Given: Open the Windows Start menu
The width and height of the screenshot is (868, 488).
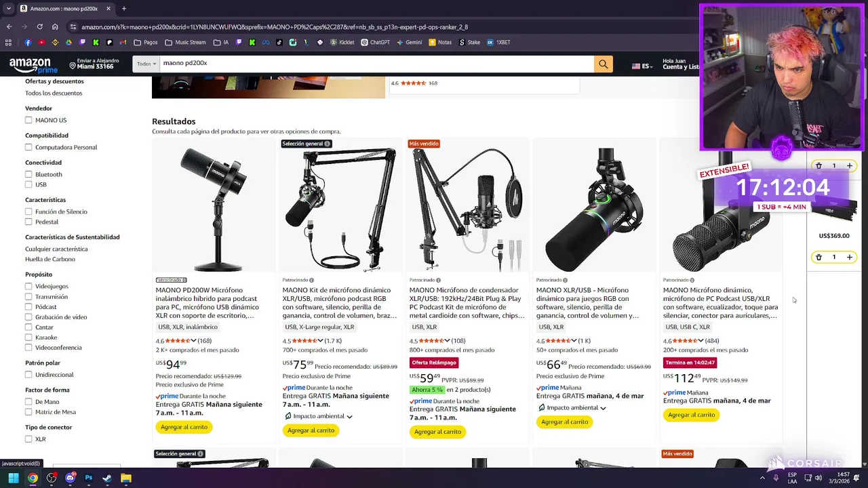Looking at the screenshot, I should tap(14, 478).
